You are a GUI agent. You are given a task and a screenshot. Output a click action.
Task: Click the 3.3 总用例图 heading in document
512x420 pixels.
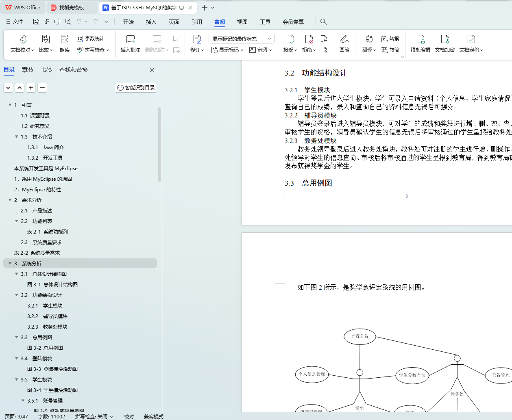click(308, 183)
